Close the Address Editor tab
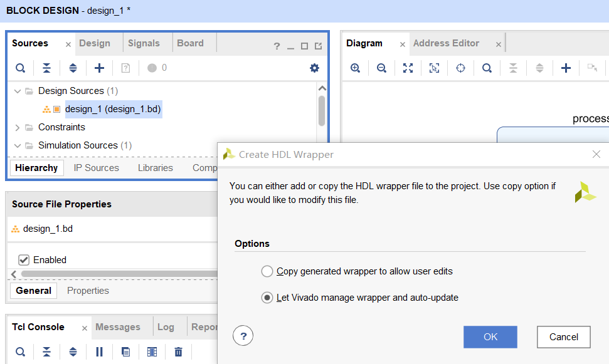 (x=499, y=44)
